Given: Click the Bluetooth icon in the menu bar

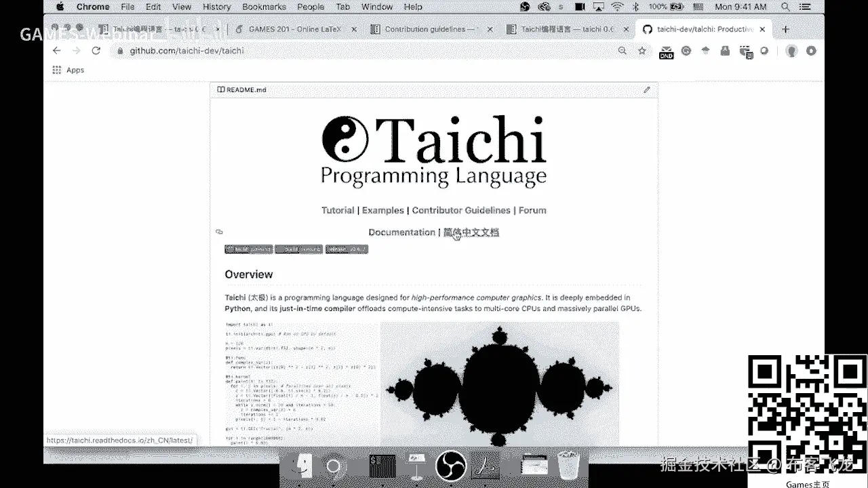Looking at the screenshot, I should [x=635, y=7].
